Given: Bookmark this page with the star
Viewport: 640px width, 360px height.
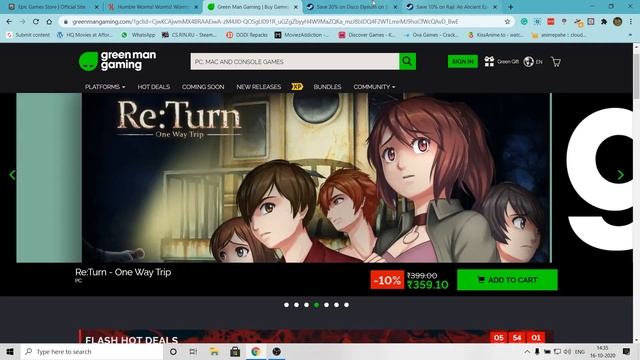Looking at the screenshot, I should point(507,22).
